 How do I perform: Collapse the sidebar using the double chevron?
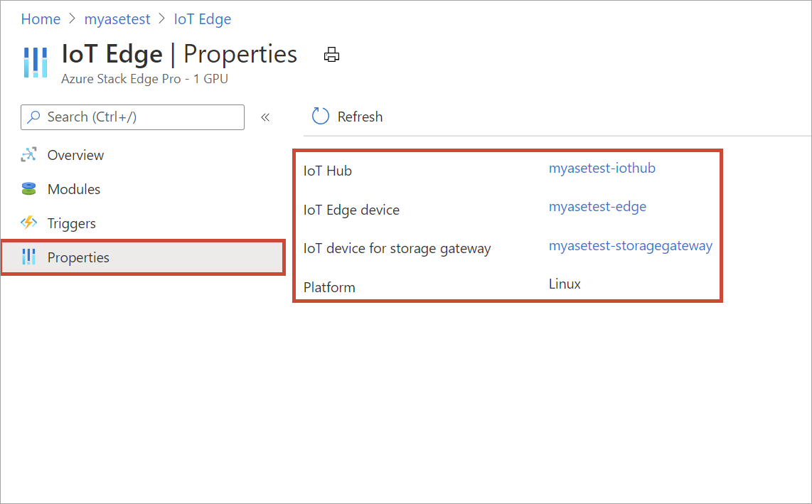point(265,117)
